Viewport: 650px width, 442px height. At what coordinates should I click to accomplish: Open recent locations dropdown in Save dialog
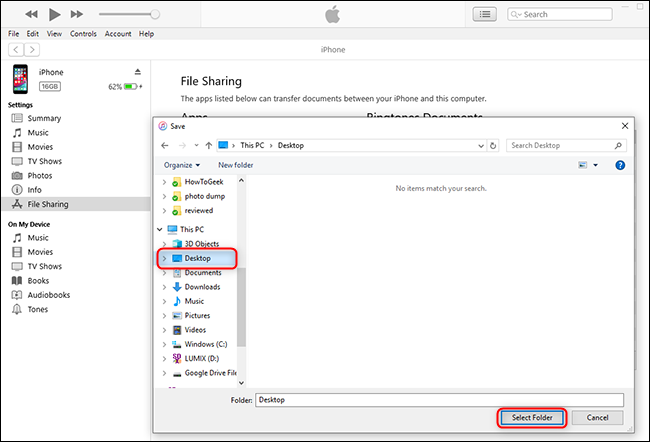coord(196,146)
